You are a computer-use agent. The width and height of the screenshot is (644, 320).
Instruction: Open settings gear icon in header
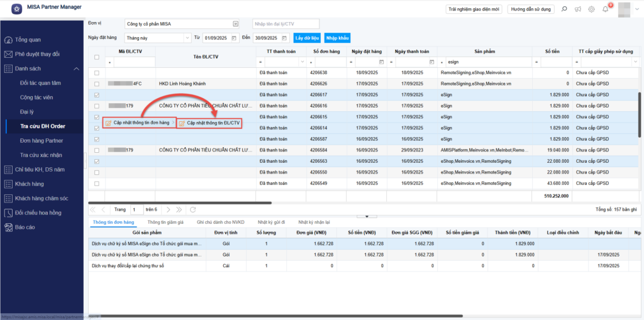point(591,9)
